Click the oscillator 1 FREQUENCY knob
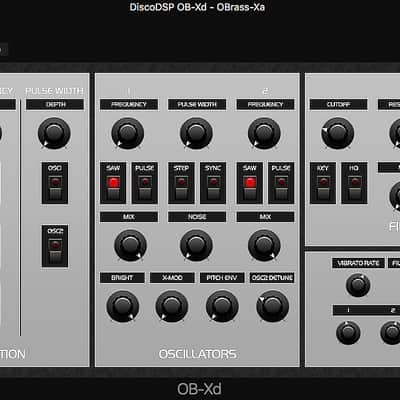This screenshot has width=400, height=400. (x=128, y=133)
